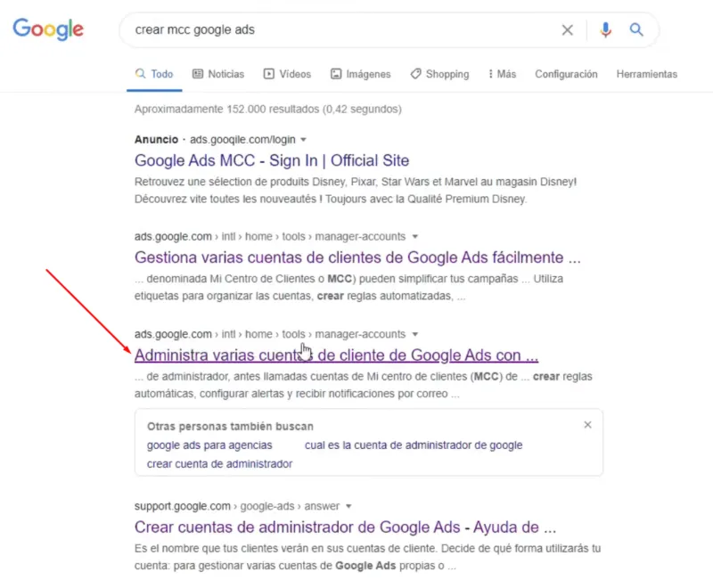Screen dimensions: 713x588
Task: Select the Todo tab
Action: tap(154, 74)
